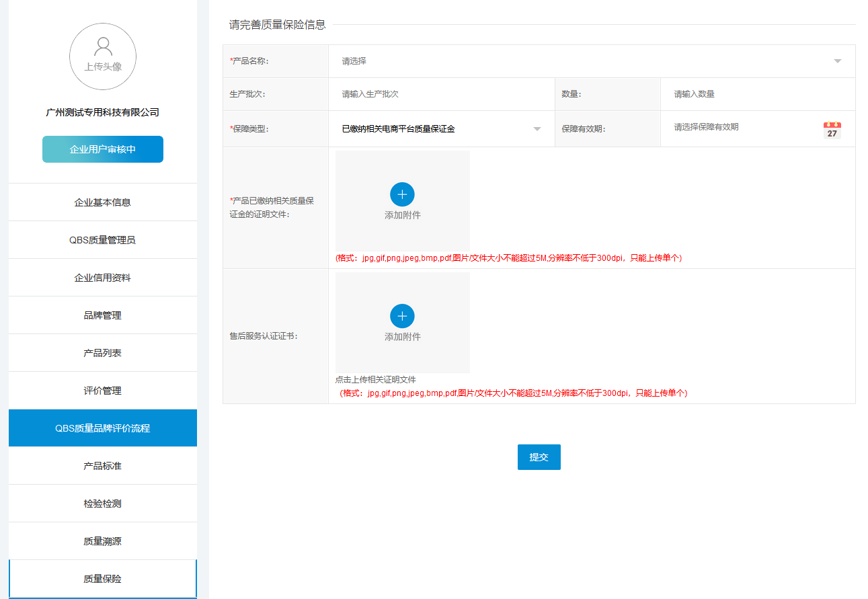This screenshot has height=599, width=868.
Task: Go to QBS质量管理员 section
Action: [x=103, y=240]
